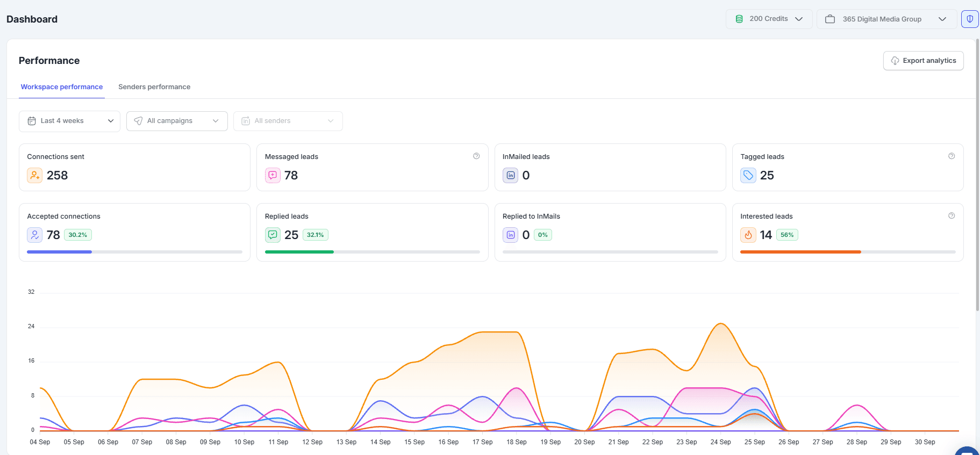
Task: Click the Dashboard page title
Action: (32, 19)
